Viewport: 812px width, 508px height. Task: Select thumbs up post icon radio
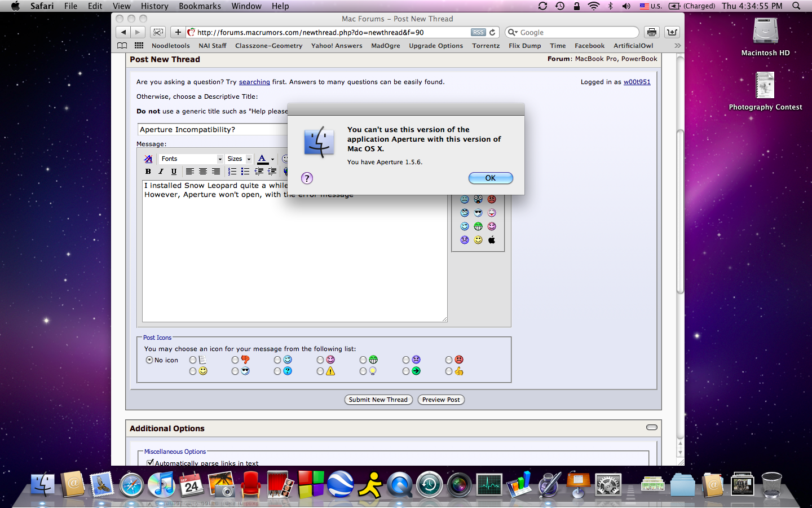coord(449,371)
